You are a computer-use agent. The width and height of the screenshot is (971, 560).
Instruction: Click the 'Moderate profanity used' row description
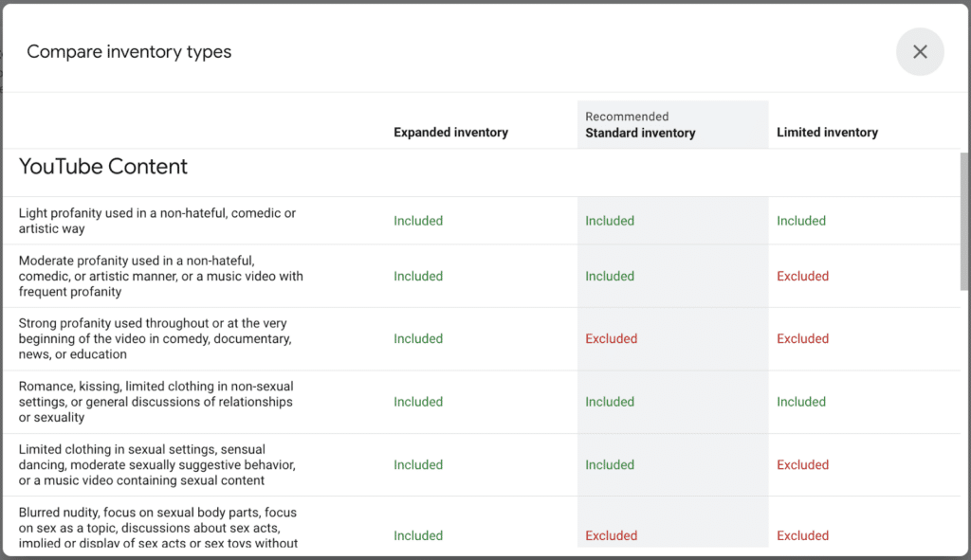(x=161, y=276)
